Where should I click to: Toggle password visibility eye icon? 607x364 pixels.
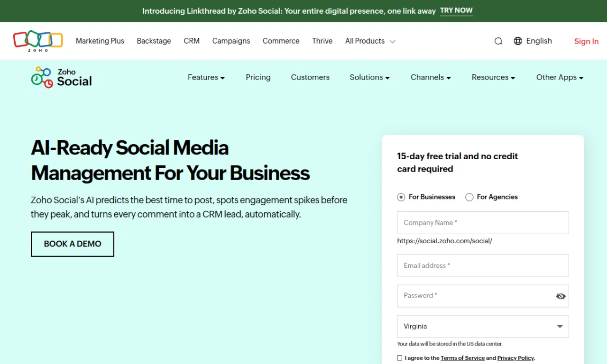coord(561,296)
